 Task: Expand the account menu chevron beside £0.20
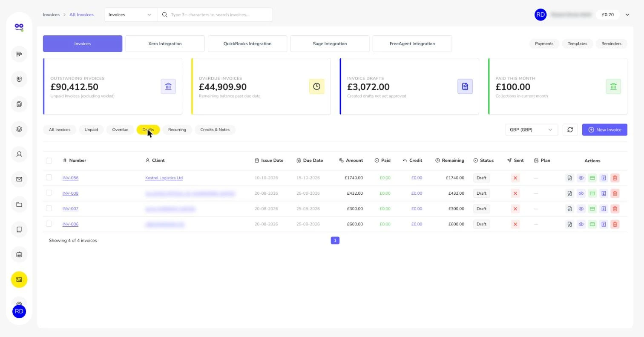click(x=627, y=15)
